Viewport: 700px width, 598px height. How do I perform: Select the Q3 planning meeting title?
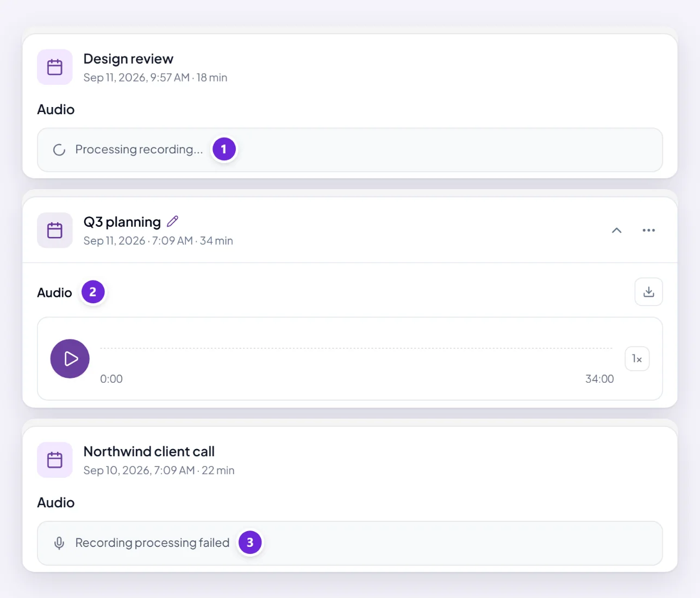coord(122,222)
